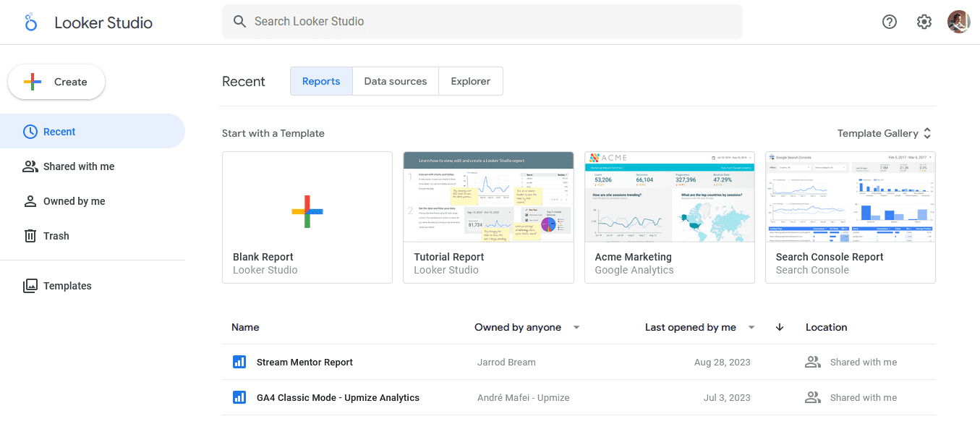980x432 pixels.
Task: Click the Looker Studio logo icon
Action: click(30, 22)
